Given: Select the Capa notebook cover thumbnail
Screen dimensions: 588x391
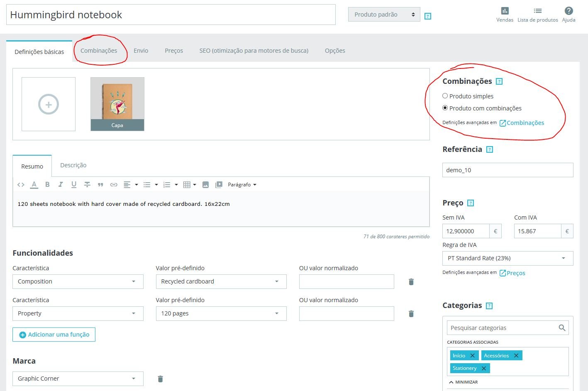Looking at the screenshot, I should click(x=117, y=104).
